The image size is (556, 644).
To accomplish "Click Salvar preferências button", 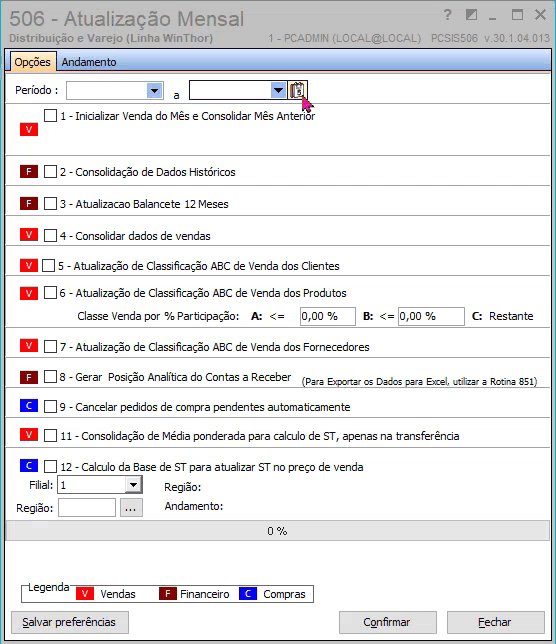I will [x=70, y=622].
